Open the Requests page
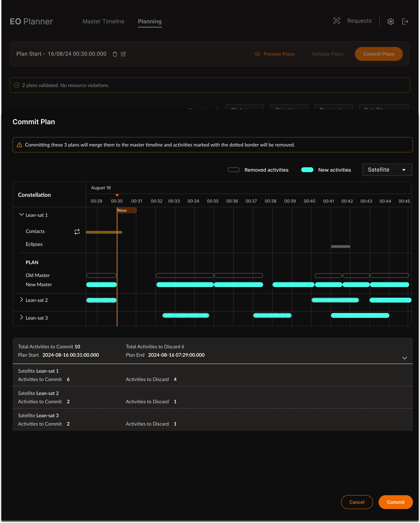The height and width of the screenshot is (523, 420). (x=359, y=21)
